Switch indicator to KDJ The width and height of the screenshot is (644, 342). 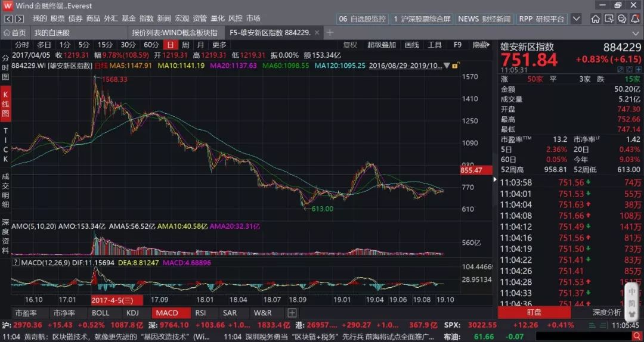[x=132, y=313]
